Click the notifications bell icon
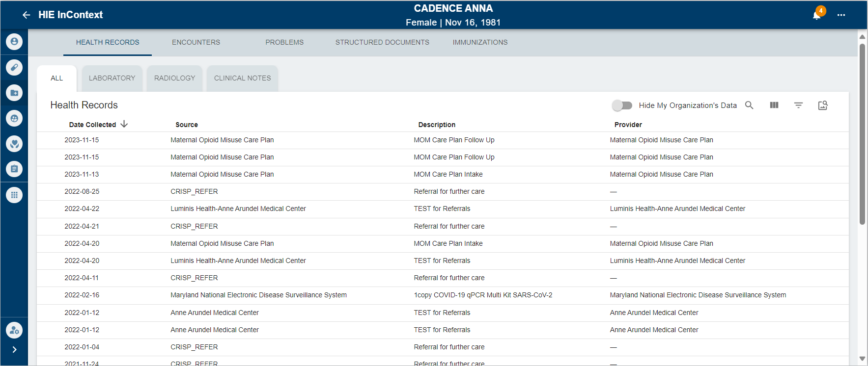This screenshot has height=366, width=868. click(816, 15)
